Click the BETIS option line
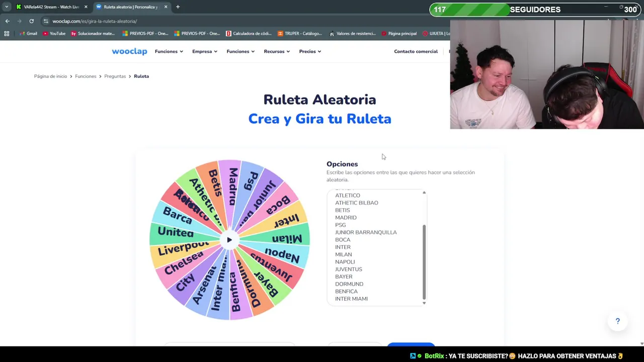This screenshot has height=362, width=644. pyautogui.click(x=343, y=210)
